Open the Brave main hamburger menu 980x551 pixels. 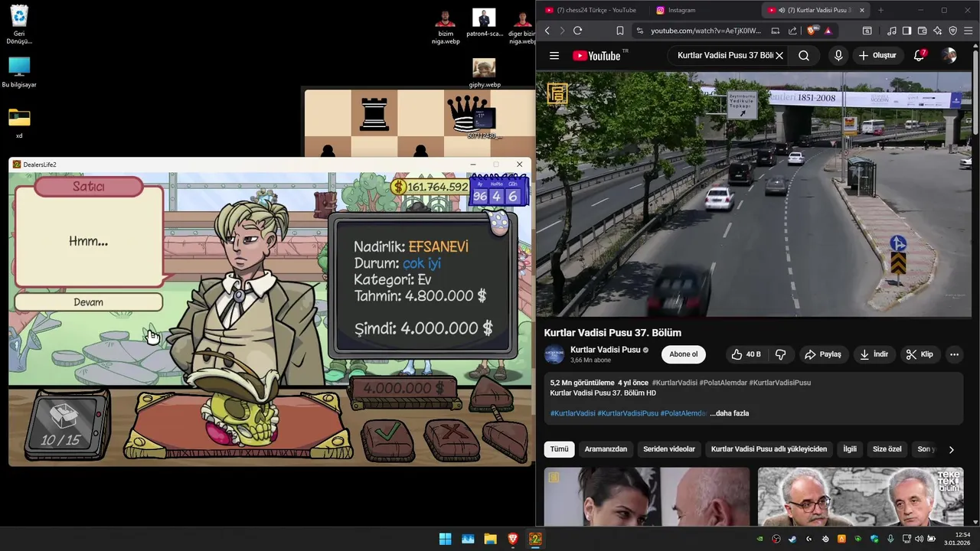coord(969,31)
